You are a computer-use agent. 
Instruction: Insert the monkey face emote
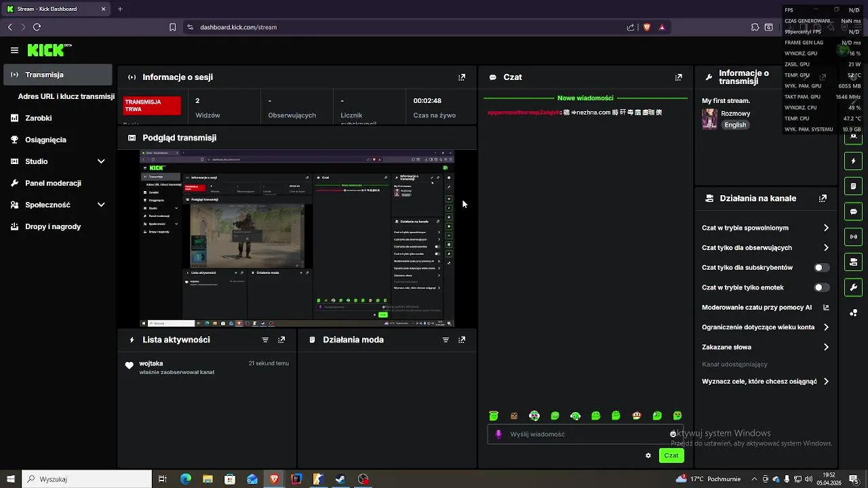point(636,415)
